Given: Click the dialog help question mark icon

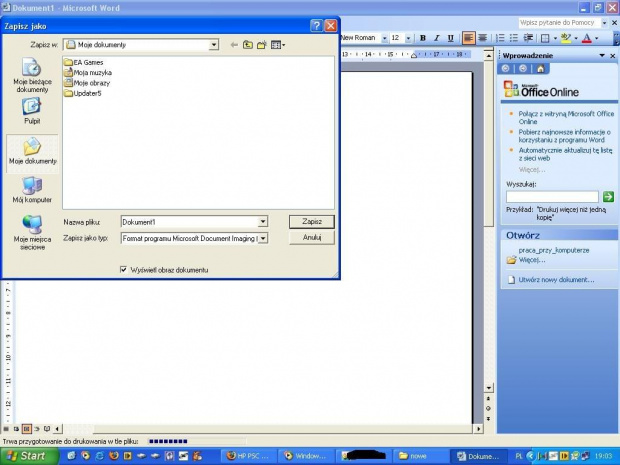Looking at the screenshot, I should tap(316, 26).
